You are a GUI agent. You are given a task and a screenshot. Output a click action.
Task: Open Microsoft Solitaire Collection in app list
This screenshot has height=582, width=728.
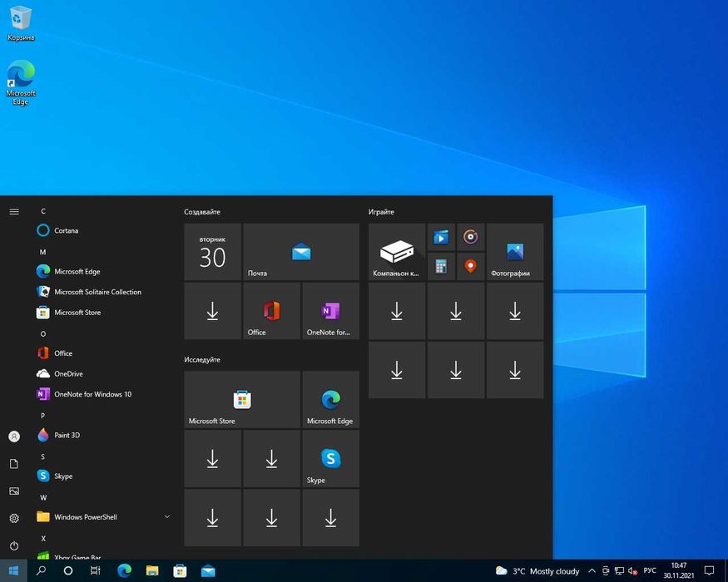tap(103, 292)
